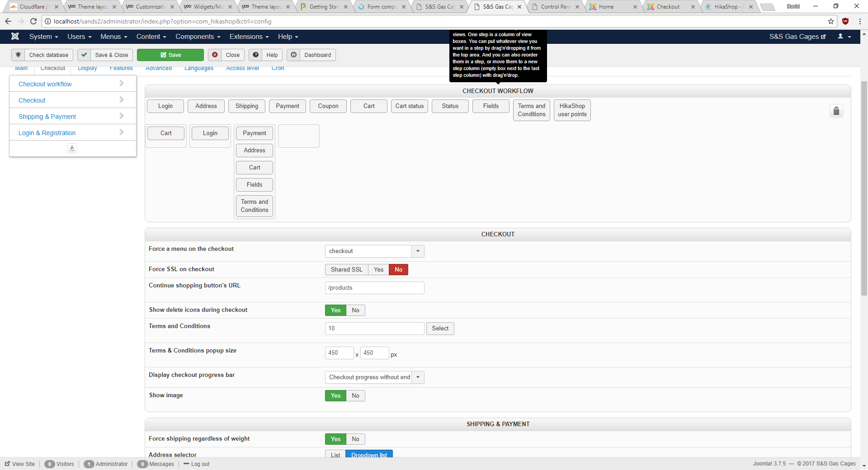Set Force SSL on checkout to No
The width and height of the screenshot is (868, 470).
tap(398, 270)
